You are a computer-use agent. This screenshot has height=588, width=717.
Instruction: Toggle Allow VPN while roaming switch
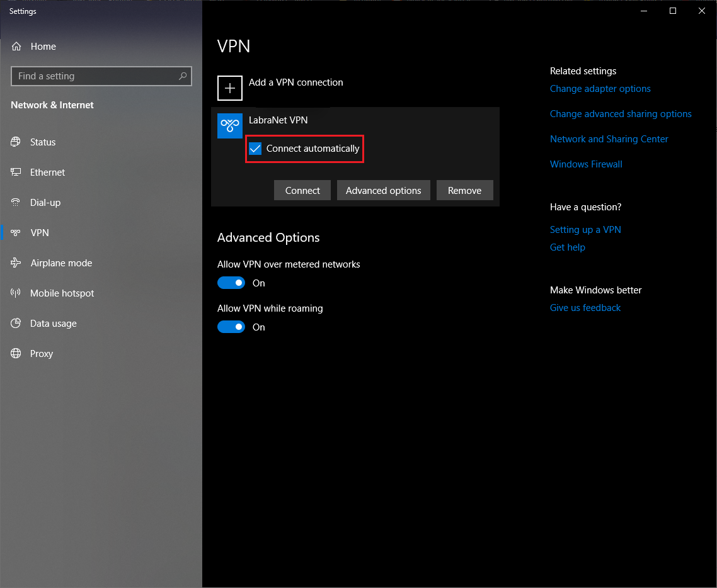tap(231, 327)
